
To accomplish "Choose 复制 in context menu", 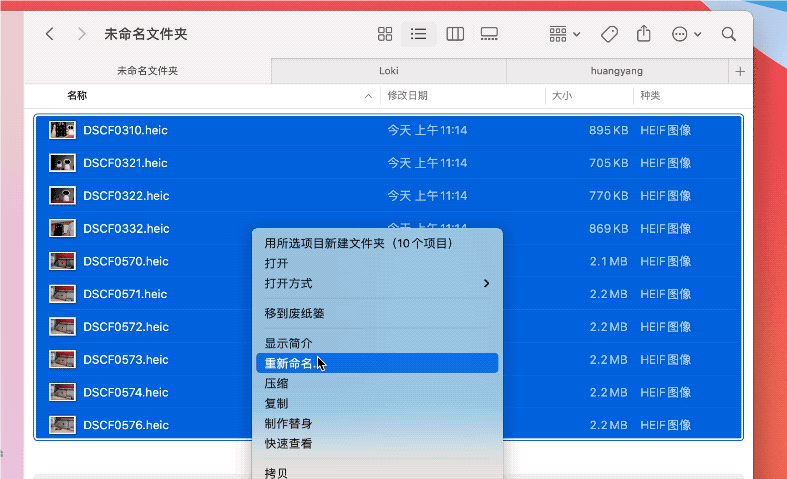I will point(377,403).
